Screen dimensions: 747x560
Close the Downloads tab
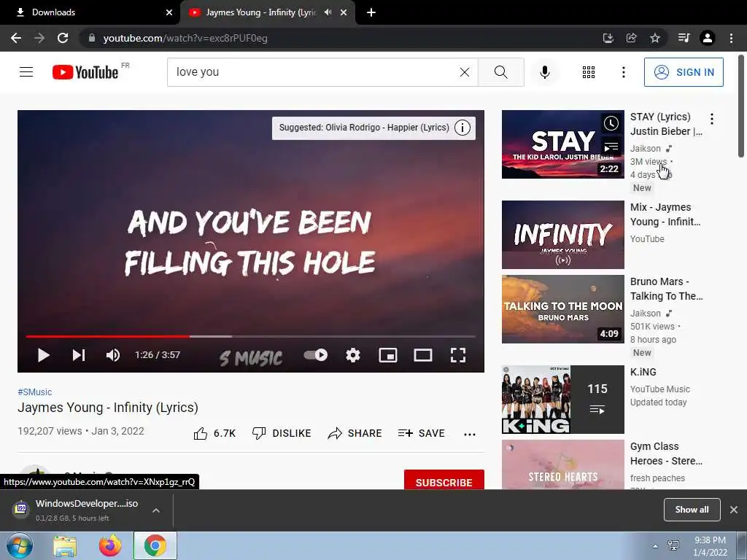point(169,12)
